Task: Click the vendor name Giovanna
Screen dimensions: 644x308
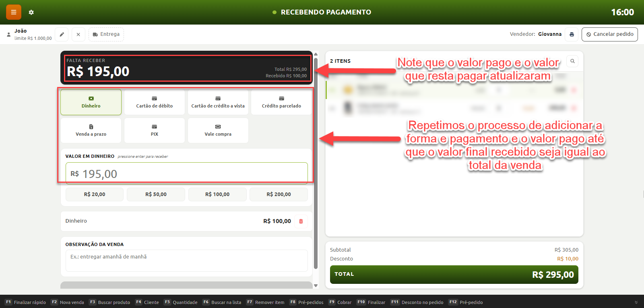Action: point(550,34)
